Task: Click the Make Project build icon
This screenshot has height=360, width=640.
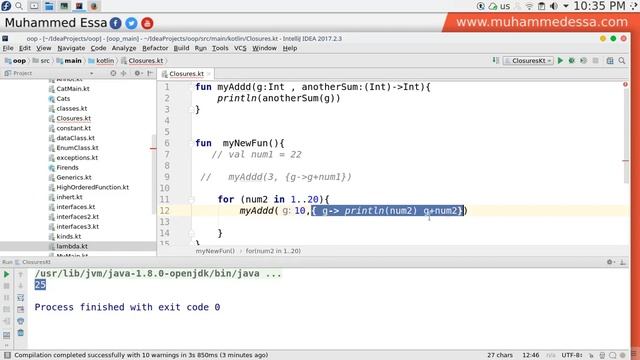Action: point(496,60)
